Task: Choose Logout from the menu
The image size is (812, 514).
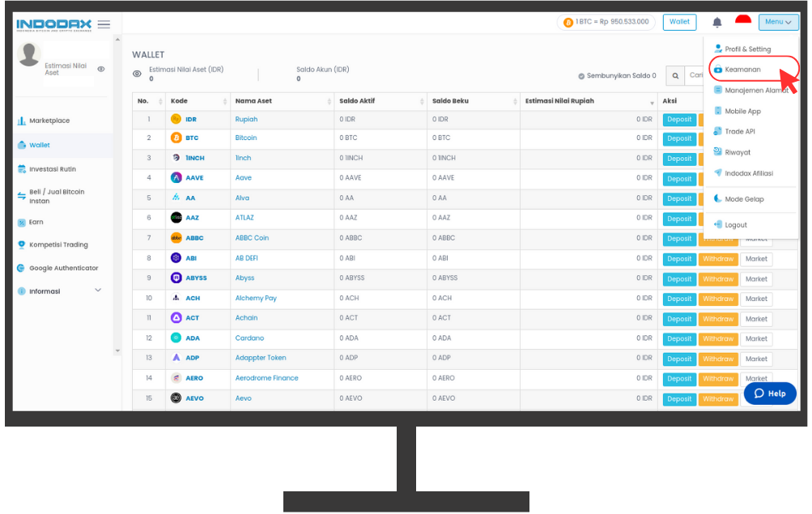Action: pos(731,225)
